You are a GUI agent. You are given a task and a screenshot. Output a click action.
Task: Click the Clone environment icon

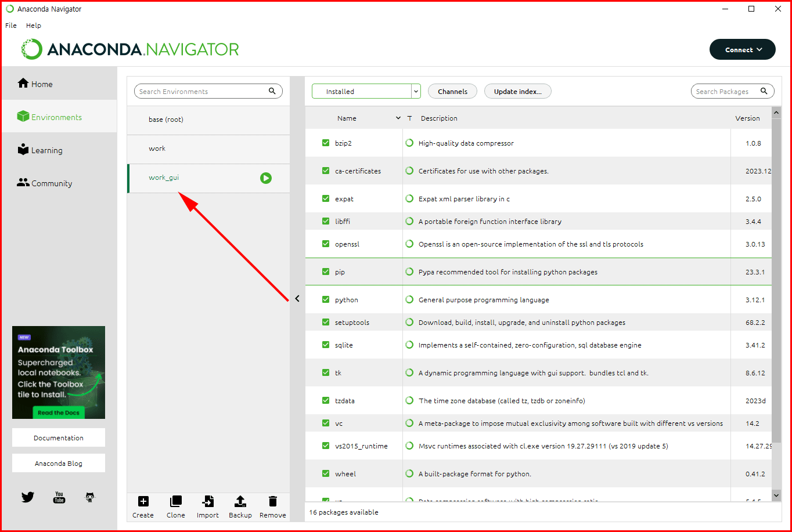click(x=175, y=501)
